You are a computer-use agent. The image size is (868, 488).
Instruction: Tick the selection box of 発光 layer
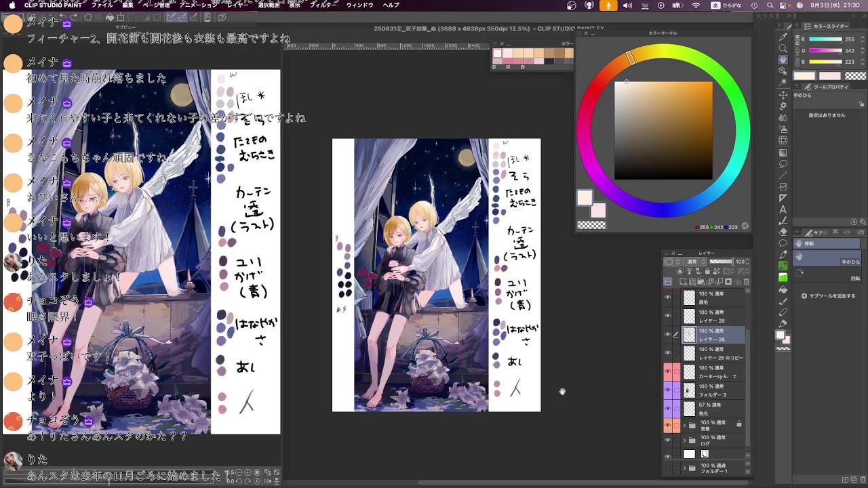pos(676,408)
